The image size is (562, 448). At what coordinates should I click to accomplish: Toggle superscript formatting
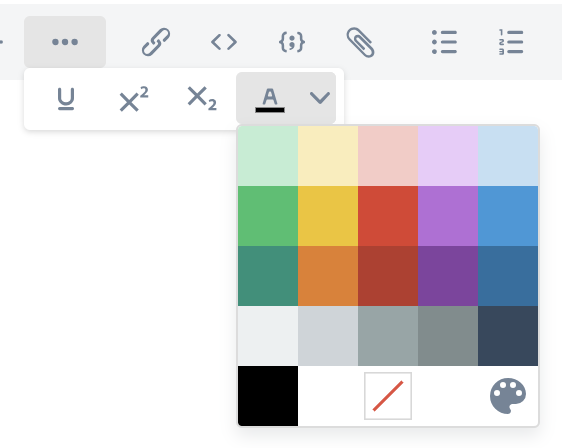134,99
